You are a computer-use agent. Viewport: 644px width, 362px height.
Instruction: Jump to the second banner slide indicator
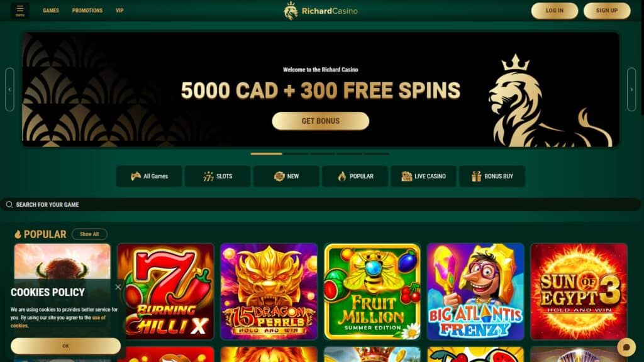(x=296, y=154)
